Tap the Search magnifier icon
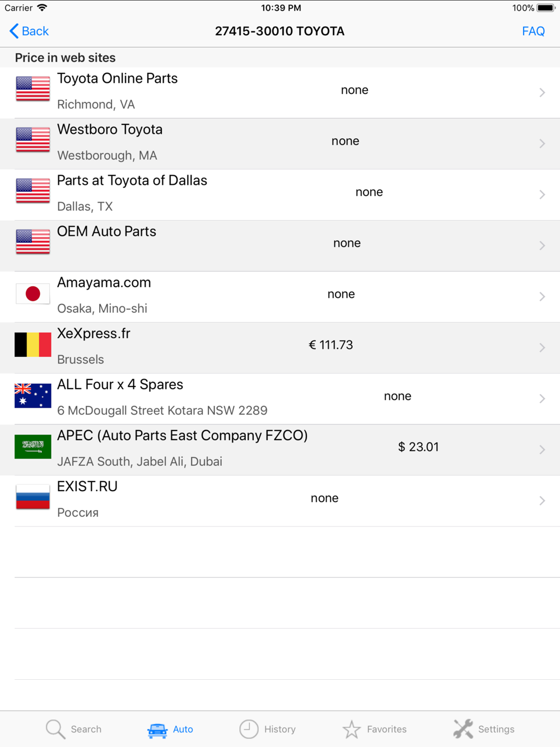Viewport: 560px width, 747px height. coord(55,729)
